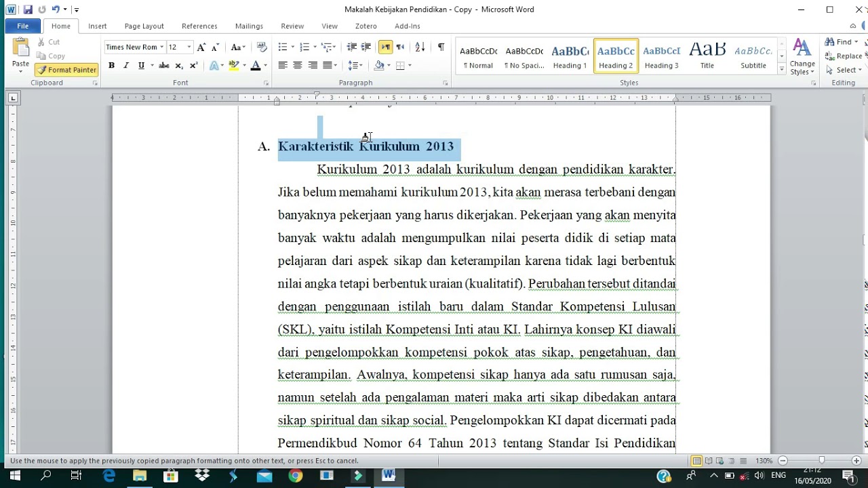Viewport: 868px width, 488px height.
Task: Click the Shading paint bucket icon
Action: pos(378,66)
